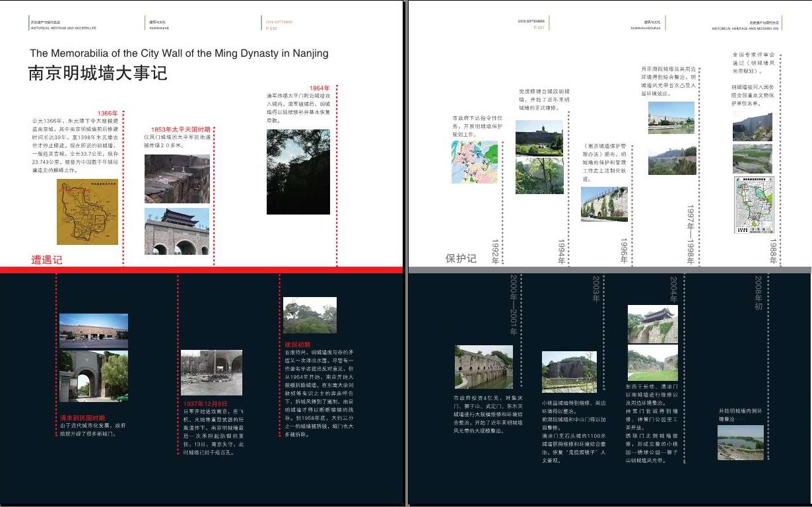Click the old yellow Nanjing city wall map
The image size is (812, 507).
[x=87, y=211]
